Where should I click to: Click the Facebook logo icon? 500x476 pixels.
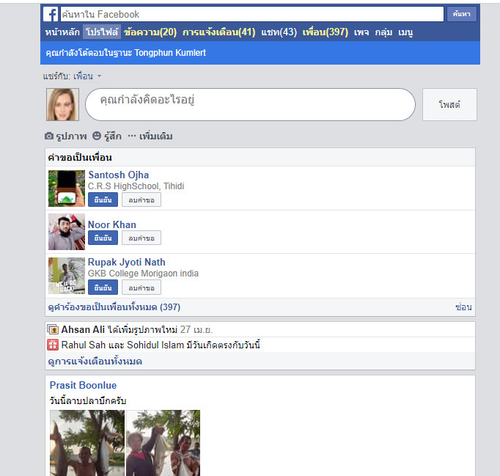tap(50, 14)
